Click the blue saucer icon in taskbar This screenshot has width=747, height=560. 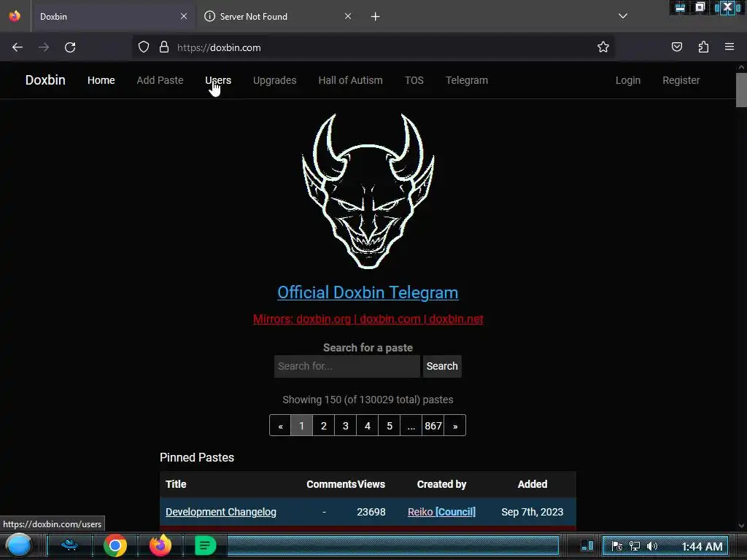coord(69,545)
